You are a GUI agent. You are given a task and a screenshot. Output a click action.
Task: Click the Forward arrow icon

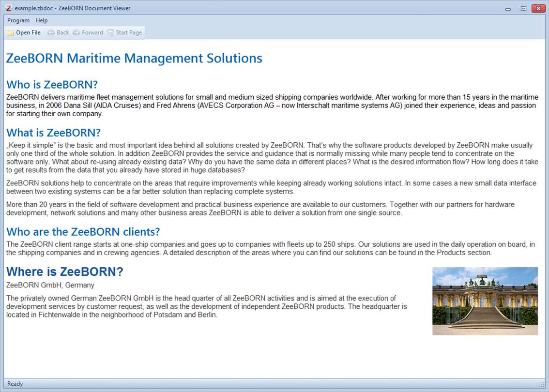click(x=76, y=32)
